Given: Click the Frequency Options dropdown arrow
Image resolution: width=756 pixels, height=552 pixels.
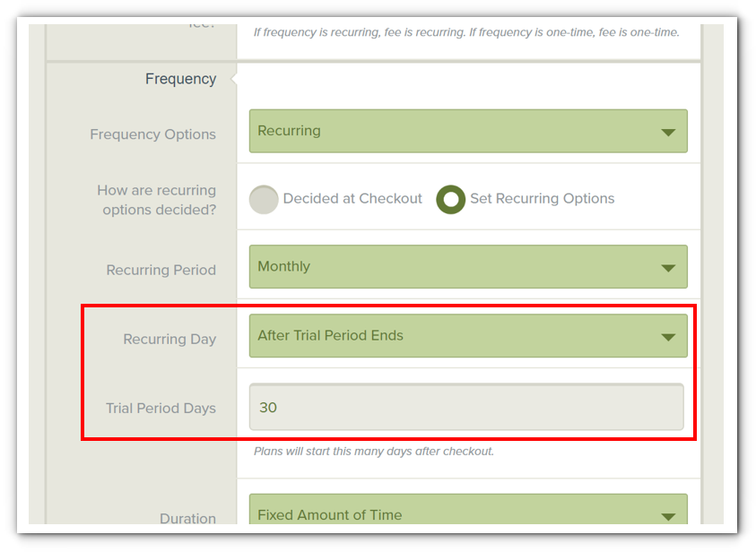Looking at the screenshot, I should tap(668, 133).
